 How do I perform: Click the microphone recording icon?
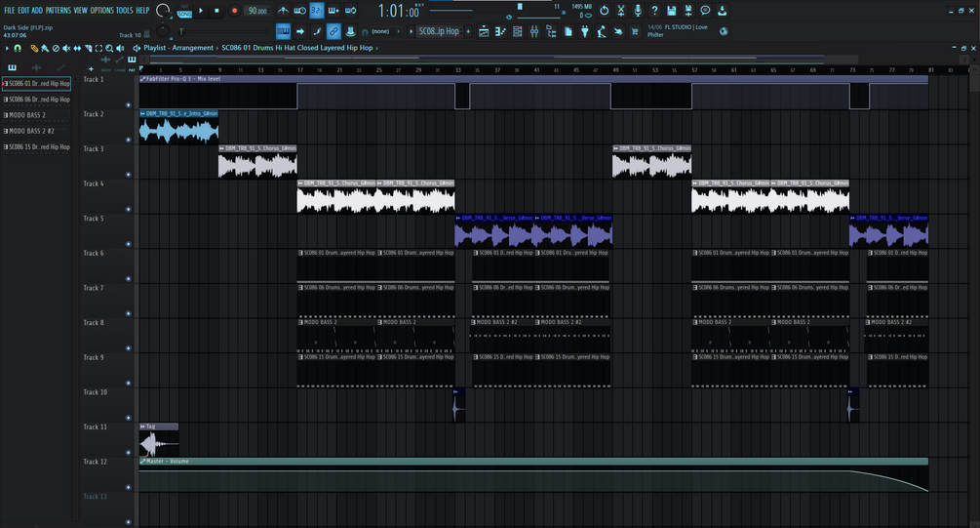638,11
